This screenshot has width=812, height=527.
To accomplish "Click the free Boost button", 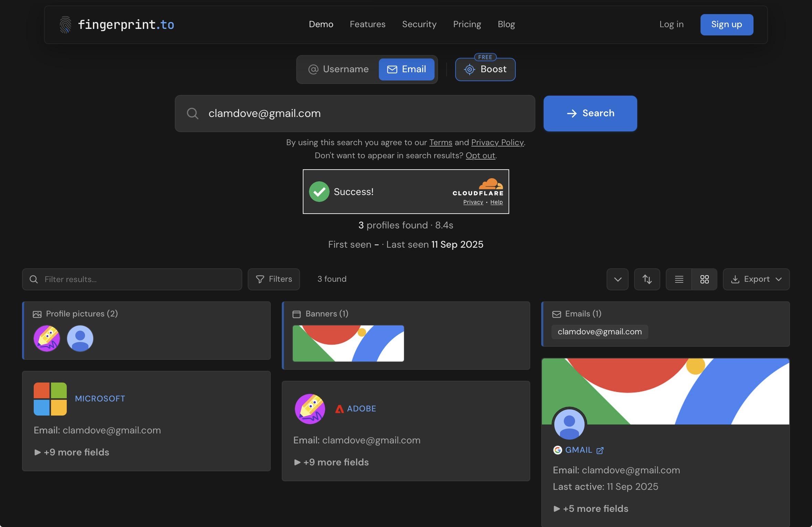I will (485, 69).
